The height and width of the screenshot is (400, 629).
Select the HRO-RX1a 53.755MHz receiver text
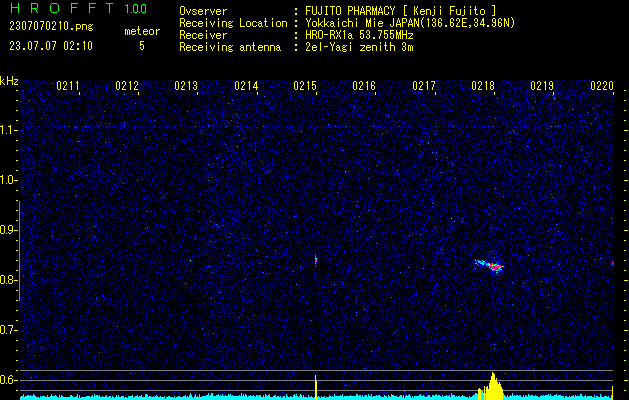[x=360, y=35]
